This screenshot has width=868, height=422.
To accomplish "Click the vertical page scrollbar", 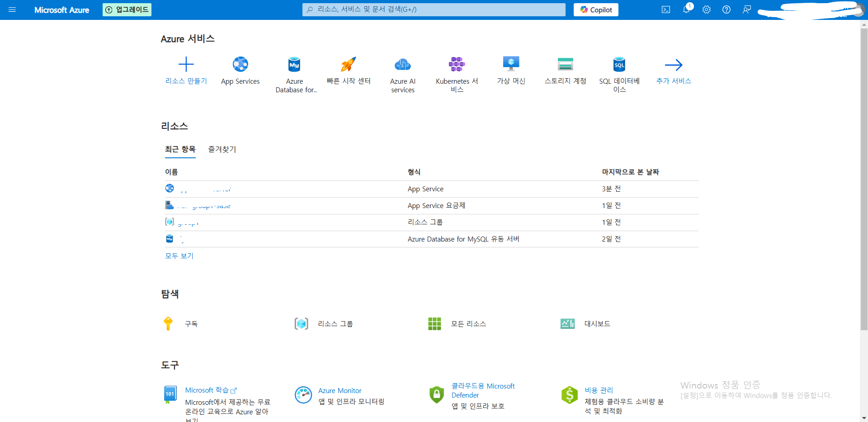I will (x=864, y=179).
